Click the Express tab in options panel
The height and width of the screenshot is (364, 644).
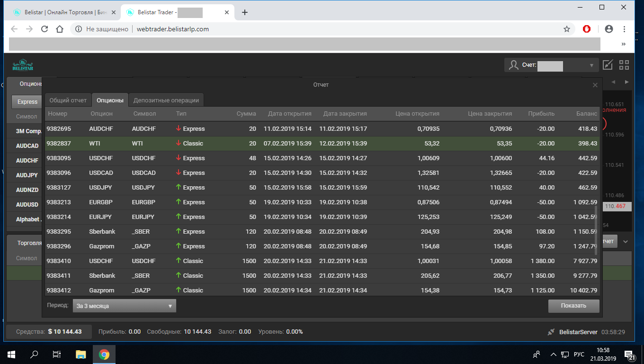[x=27, y=102]
